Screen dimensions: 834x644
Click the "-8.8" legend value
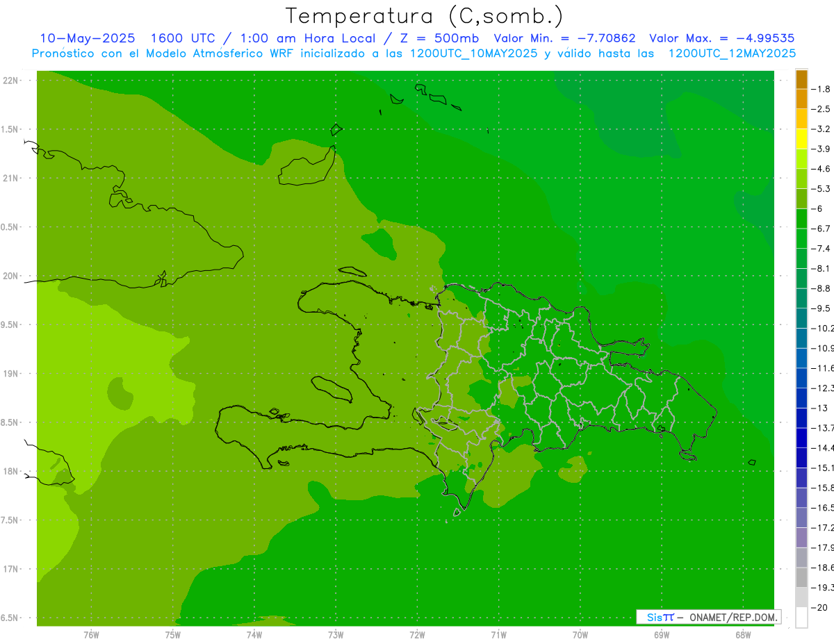click(821, 288)
